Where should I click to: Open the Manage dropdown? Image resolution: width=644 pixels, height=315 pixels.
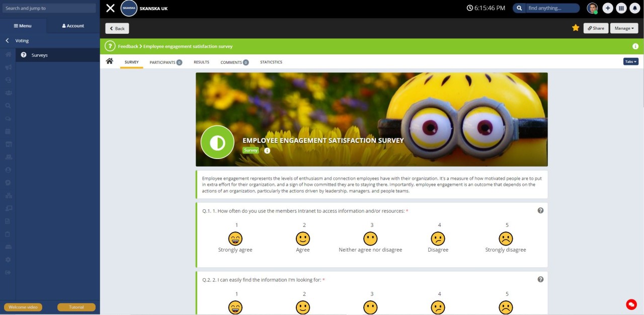point(624,28)
